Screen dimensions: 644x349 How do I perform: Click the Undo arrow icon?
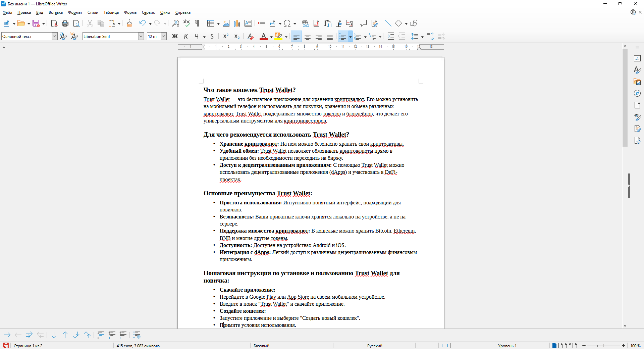tap(143, 23)
